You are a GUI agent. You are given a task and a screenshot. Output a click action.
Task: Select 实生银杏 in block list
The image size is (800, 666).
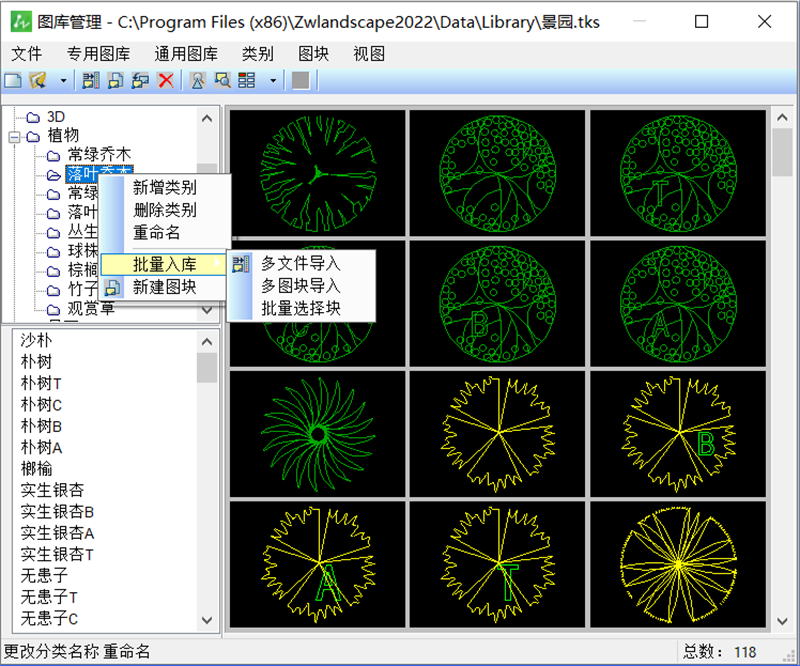[52, 490]
